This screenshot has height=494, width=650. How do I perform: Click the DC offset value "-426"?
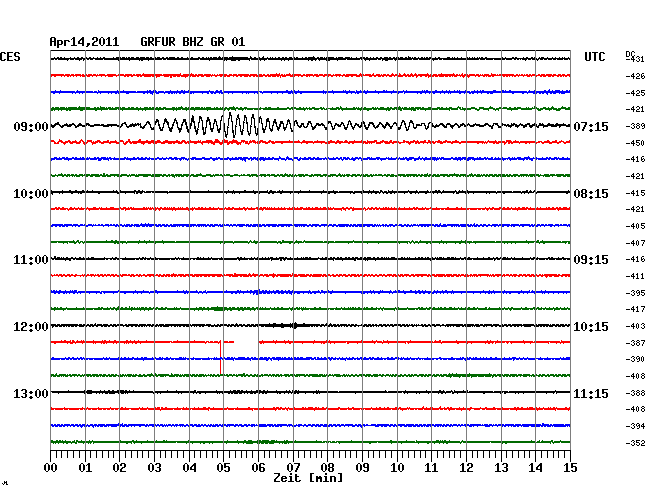[635, 76]
